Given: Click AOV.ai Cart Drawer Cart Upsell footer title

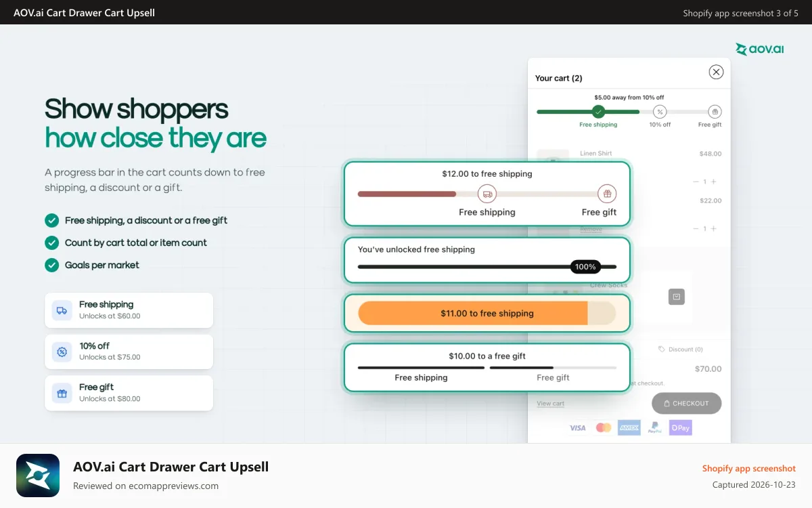Looking at the screenshot, I should point(171,467).
